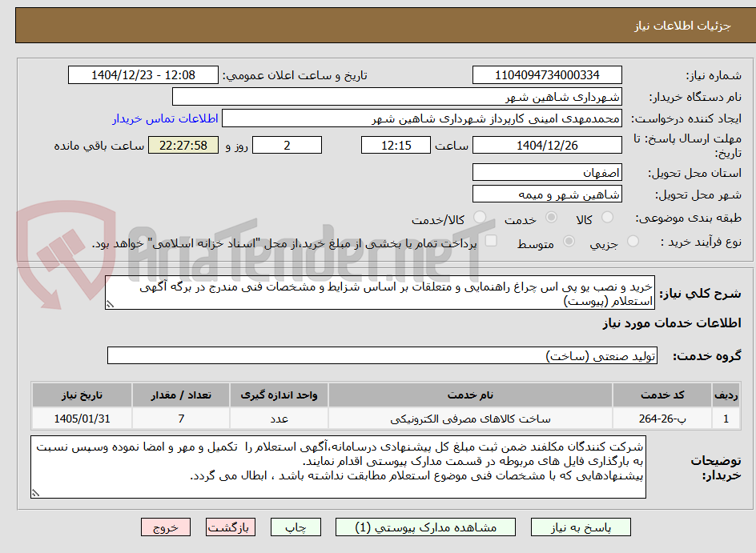Click the remaining time 22:27:58 field

pos(183,145)
